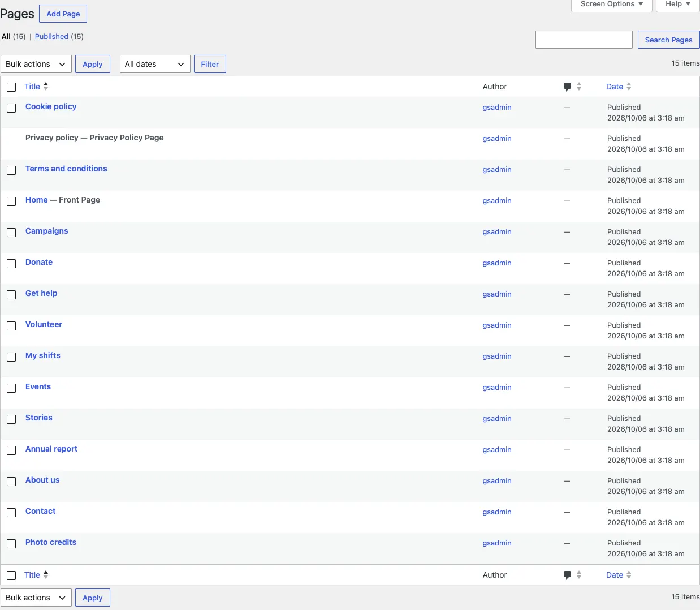Tick the Contact page checkbox
The image size is (700, 610).
11,513
